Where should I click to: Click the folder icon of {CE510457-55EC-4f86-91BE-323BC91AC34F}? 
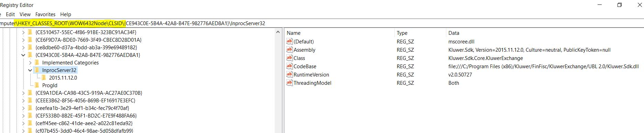pos(30,32)
